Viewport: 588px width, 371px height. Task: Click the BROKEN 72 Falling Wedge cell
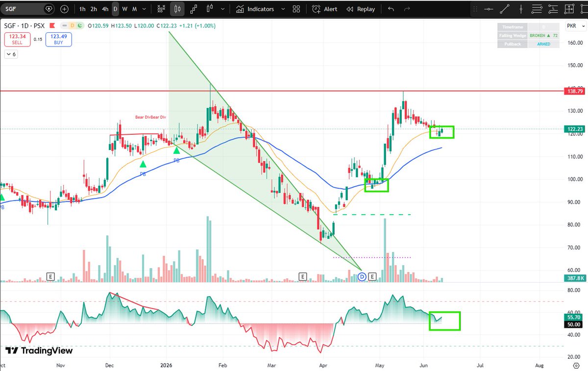543,36
